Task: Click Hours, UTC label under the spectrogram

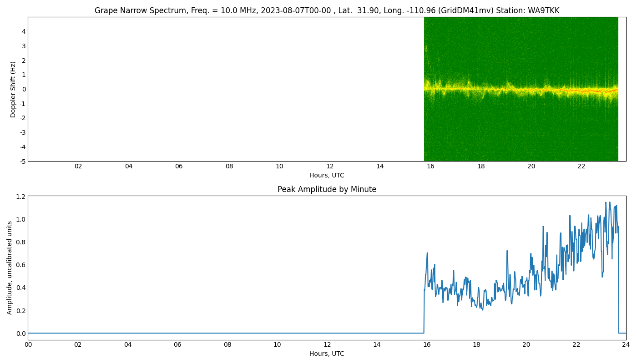Action: tap(327, 175)
